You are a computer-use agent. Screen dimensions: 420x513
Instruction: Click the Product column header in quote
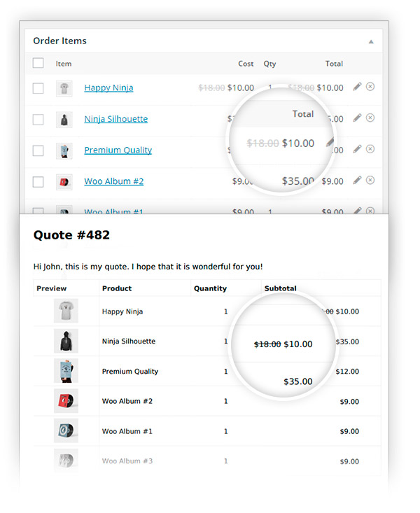click(117, 288)
